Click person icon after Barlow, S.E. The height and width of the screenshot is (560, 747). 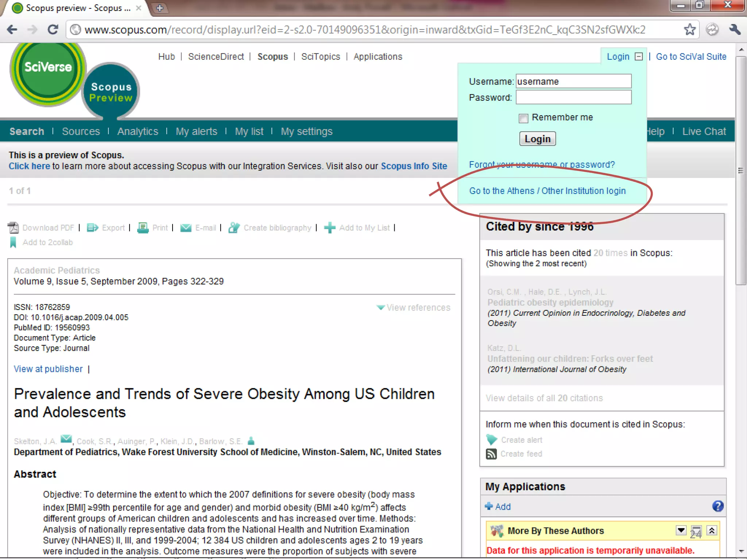coord(251,441)
